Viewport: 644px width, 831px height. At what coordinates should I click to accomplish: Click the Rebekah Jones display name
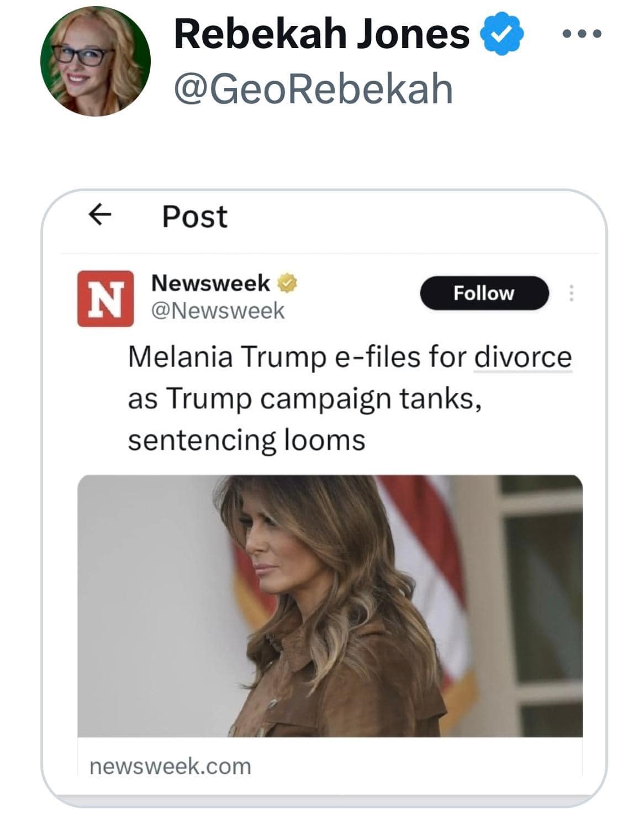322,34
